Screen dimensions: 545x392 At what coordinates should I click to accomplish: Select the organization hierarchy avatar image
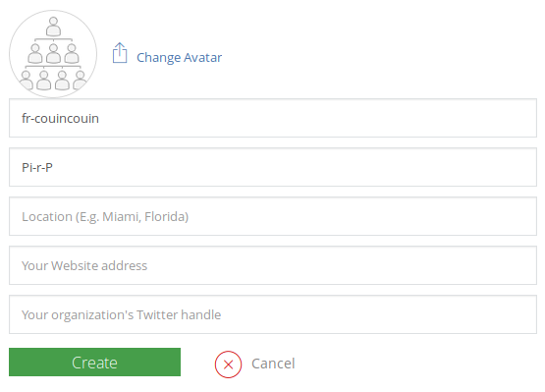coord(53,54)
